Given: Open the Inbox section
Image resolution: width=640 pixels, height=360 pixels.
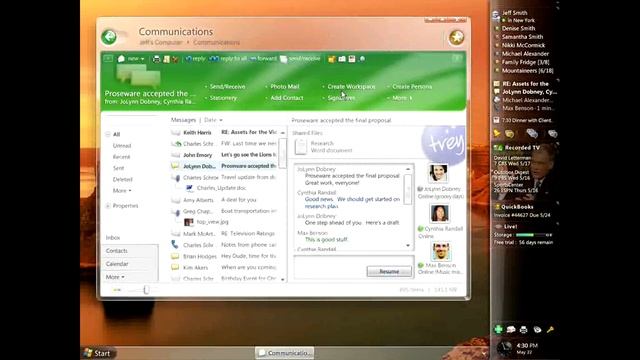Looking at the screenshot, I should point(113,238).
